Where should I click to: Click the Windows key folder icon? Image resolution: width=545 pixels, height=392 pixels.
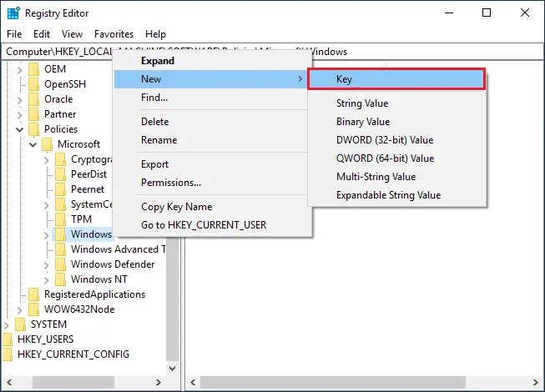(60, 234)
